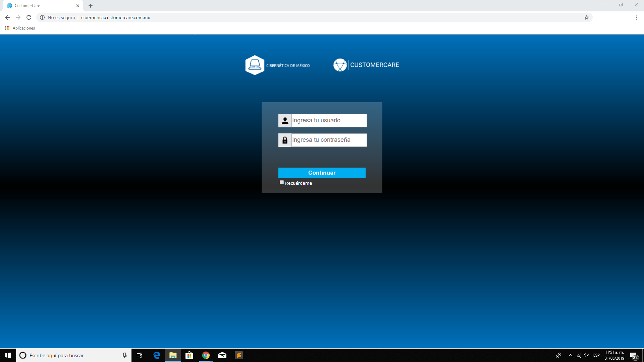Image resolution: width=644 pixels, height=362 pixels.
Task: Open the Chrome three-dot menu
Action: click(x=637, y=17)
